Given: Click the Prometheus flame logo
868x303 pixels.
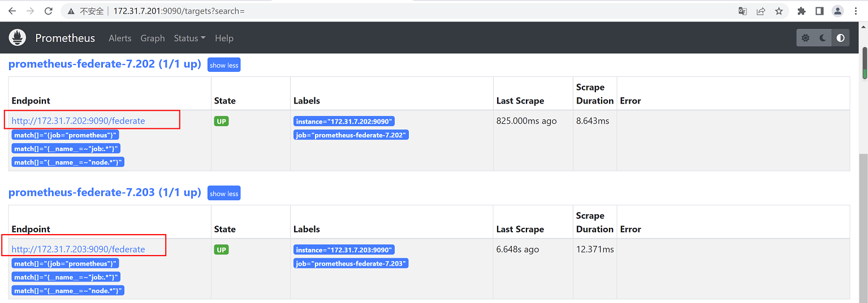Looking at the screenshot, I should (x=18, y=38).
